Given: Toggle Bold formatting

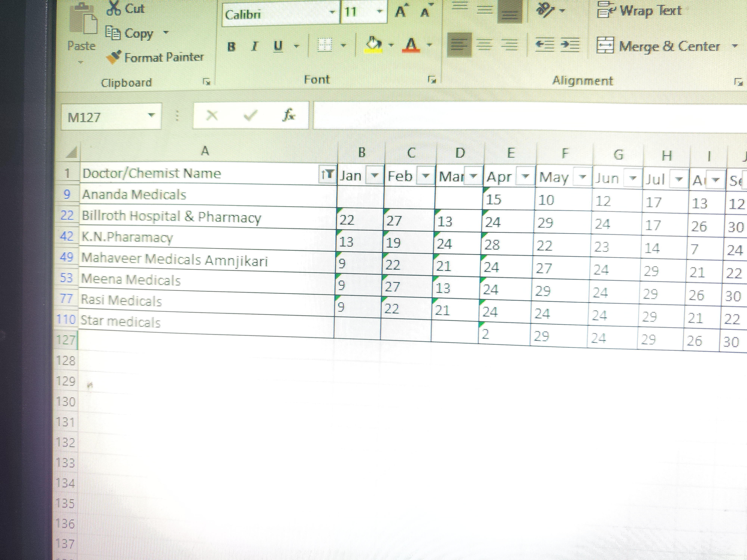Looking at the screenshot, I should [231, 46].
